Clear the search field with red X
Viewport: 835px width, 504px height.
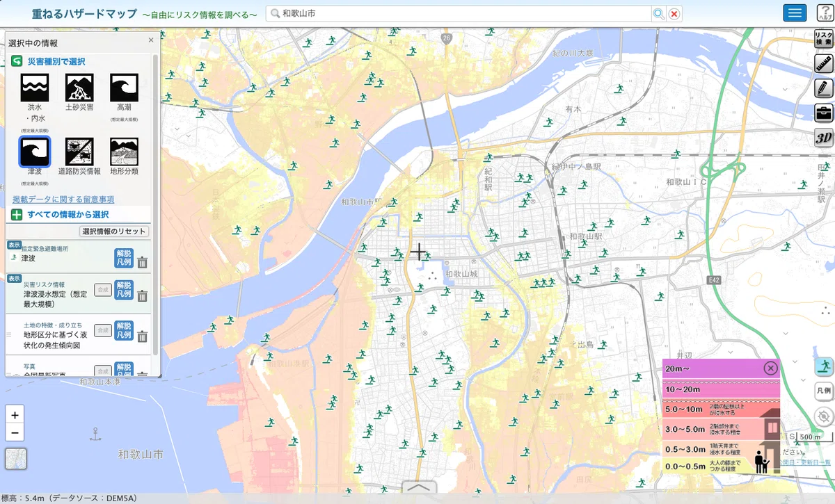[674, 14]
